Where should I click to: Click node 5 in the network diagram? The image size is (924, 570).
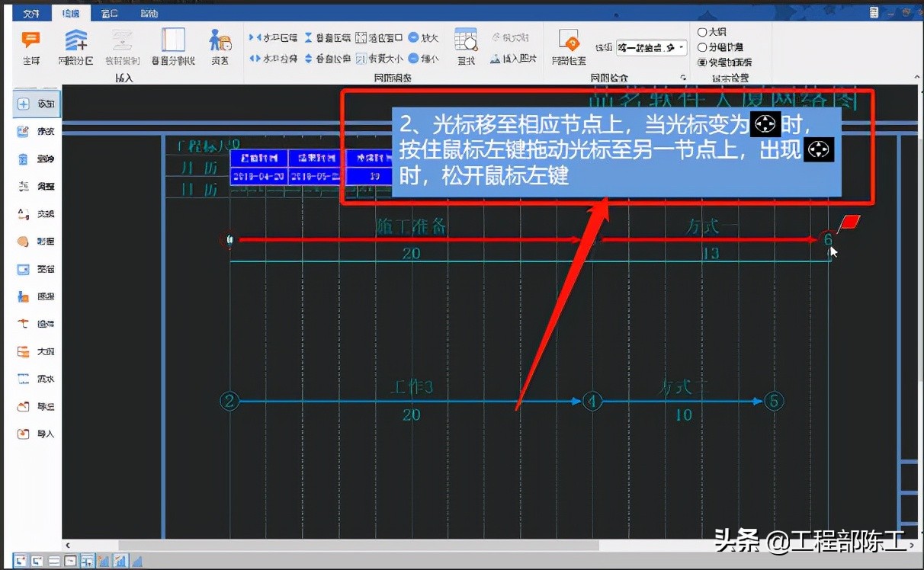(774, 402)
